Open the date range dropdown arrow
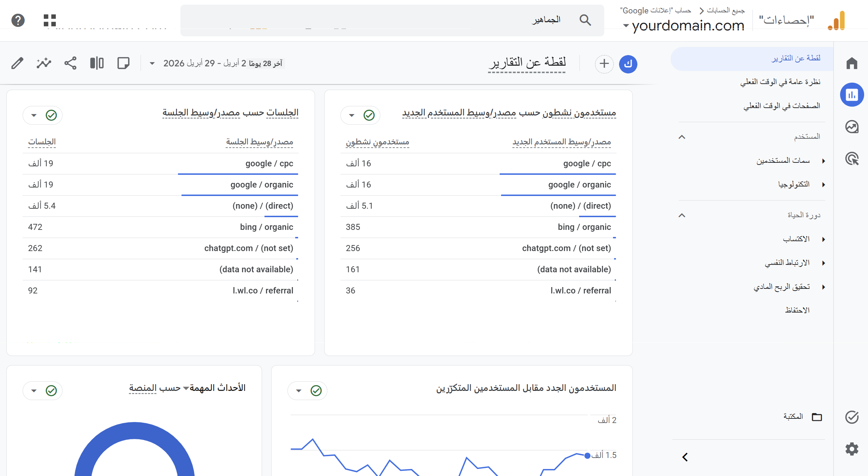Viewport: 868px width, 476px height. [152, 64]
